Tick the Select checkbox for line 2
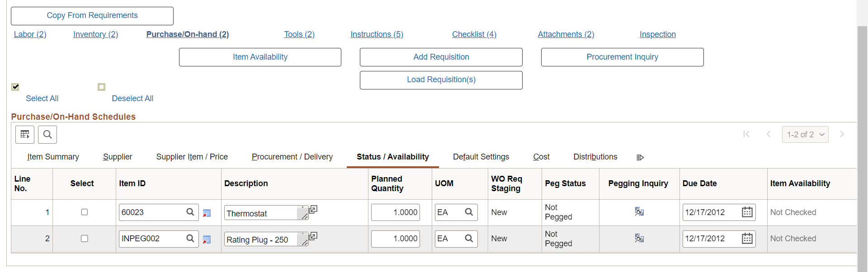The image size is (868, 272). [x=84, y=239]
